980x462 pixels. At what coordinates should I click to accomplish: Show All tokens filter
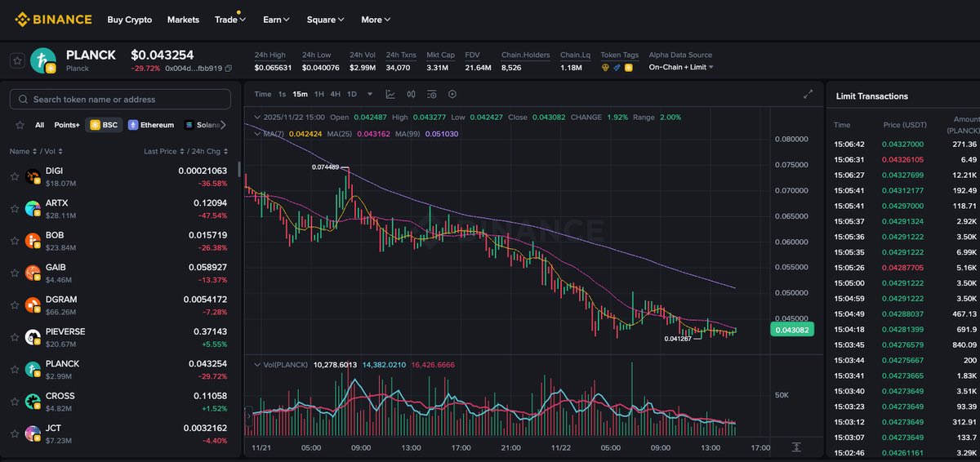39,125
